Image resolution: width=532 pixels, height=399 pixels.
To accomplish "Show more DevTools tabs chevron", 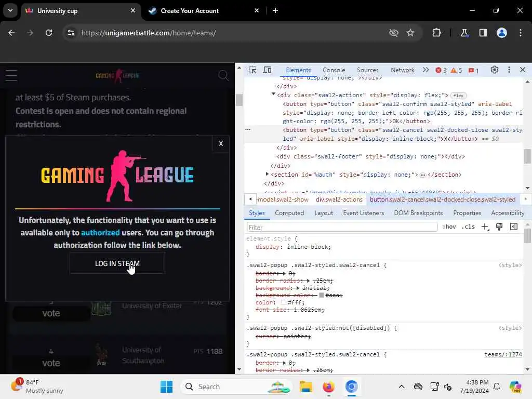I will 426,70.
